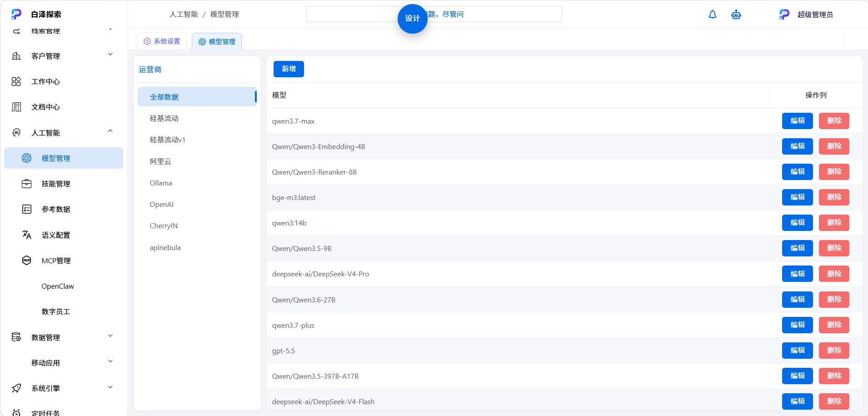Click the 模型管理 sidebar icon

click(27, 158)
